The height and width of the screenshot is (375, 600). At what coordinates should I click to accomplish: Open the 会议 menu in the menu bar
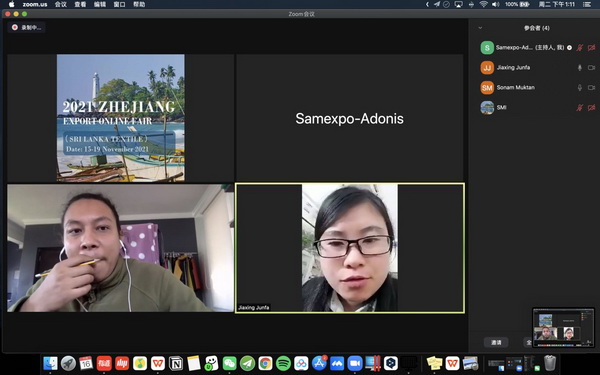[61, 4]
